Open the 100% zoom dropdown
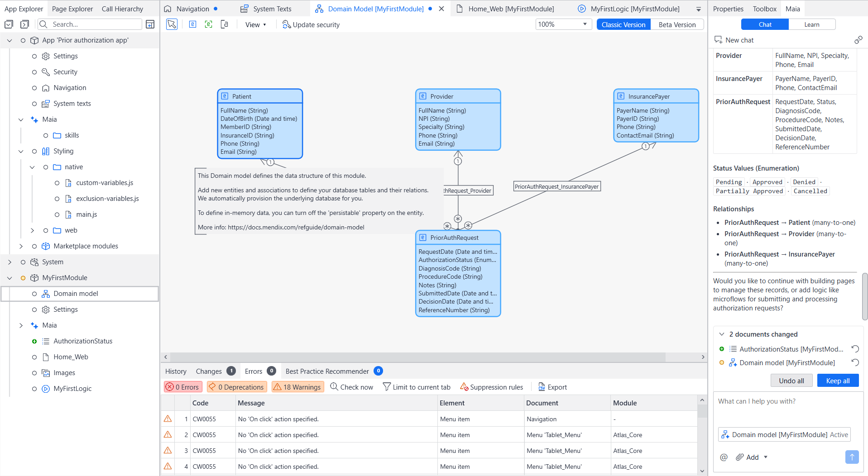This screenshot has height=476, width=868. click(x=563, y=24)
